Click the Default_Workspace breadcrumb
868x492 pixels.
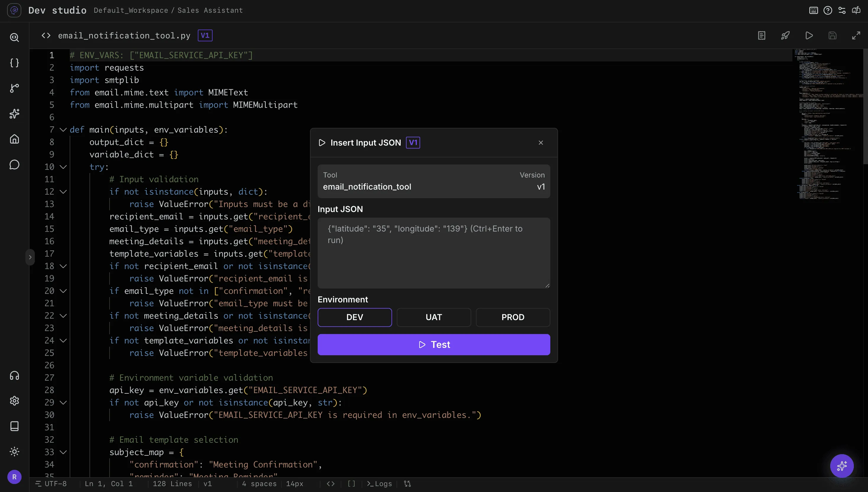pos(131,10)
